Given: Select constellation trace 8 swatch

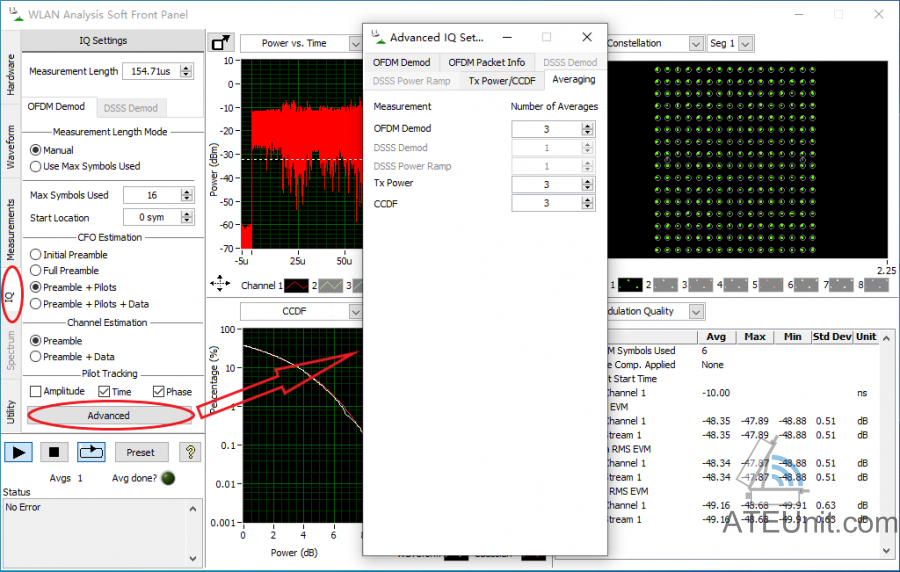Looking at the screenshot, I should [x=876, y=285].
